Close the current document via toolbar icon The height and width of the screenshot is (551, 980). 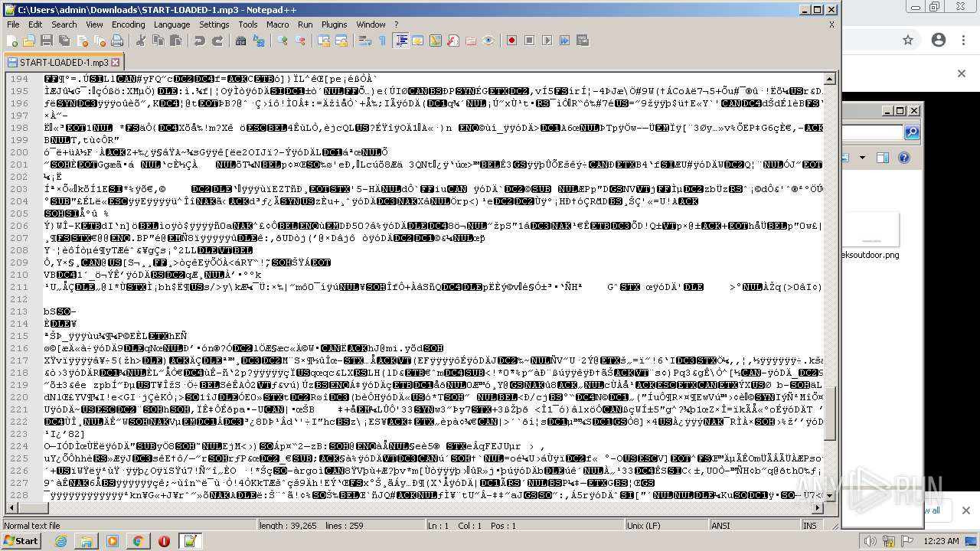(80, 41)
